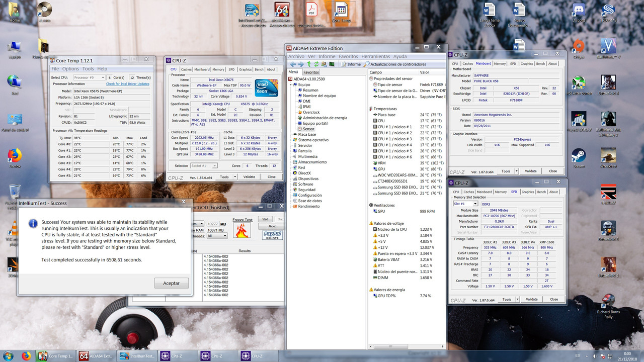Screen dimensions: 644x362
Task: Open the Project CARS 2 desktop icon
Action: 579,122
